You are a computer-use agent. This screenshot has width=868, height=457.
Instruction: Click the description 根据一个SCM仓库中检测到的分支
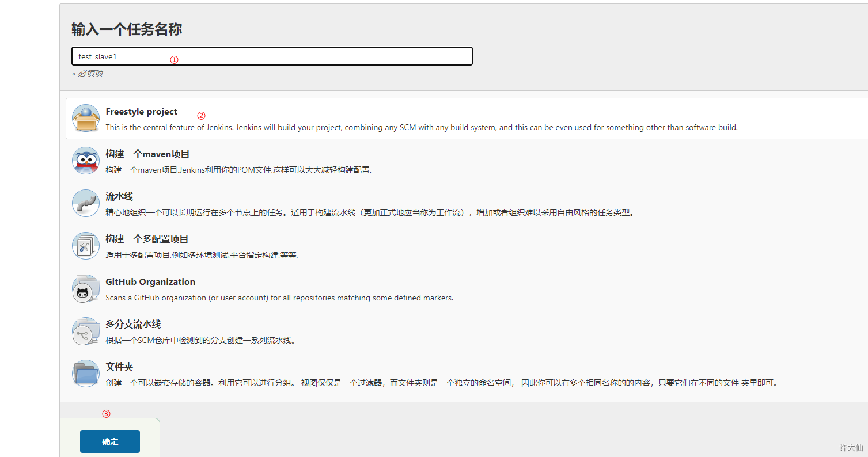coord(202,341)
